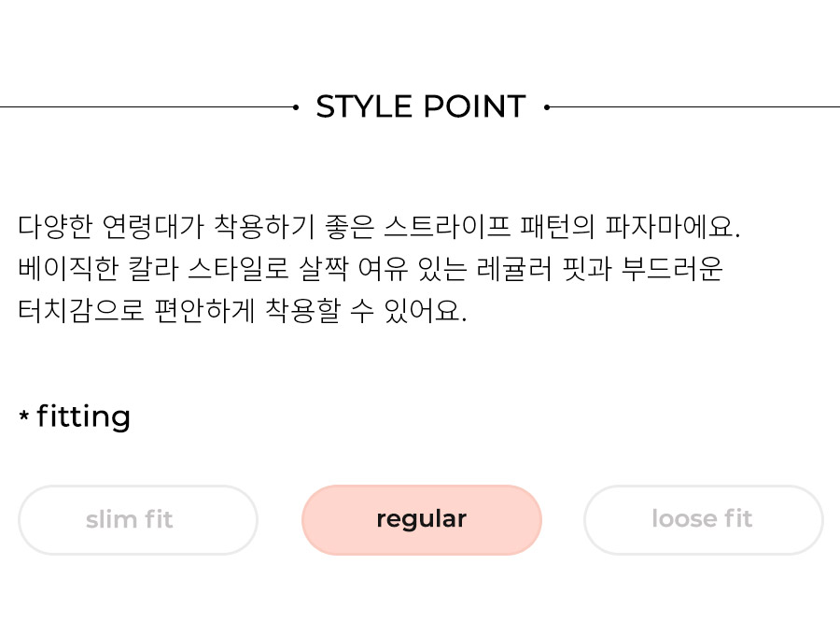This screenshot has height=635, width=840.
Task: Click the word 터치감으로 in third line
Action: click(x=81, y=311)
